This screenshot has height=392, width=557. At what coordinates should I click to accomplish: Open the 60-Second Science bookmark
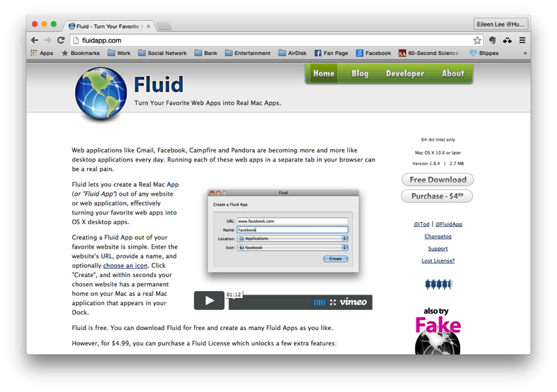pos(428,53)
